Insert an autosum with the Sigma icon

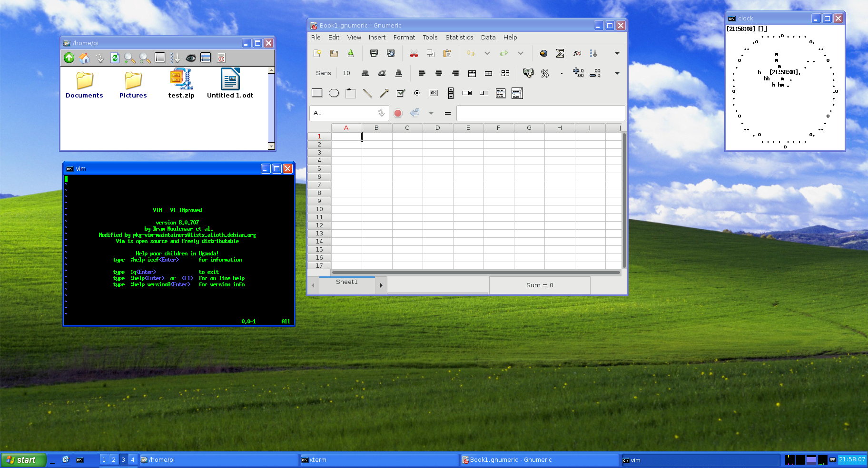tap(560, 53)
